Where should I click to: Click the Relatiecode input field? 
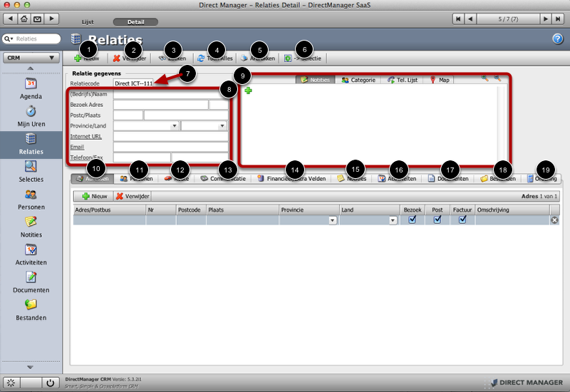coord(133,83)
